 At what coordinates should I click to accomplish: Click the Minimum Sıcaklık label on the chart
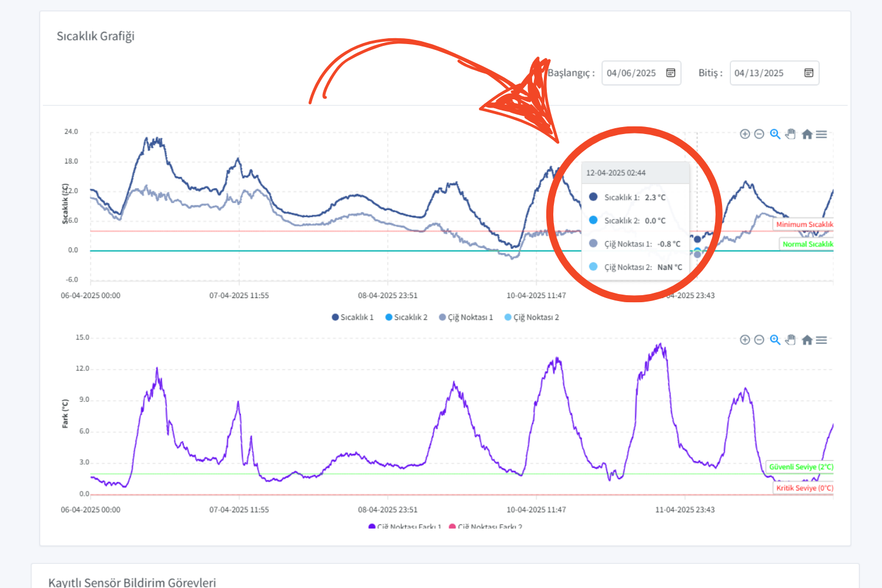[x=805, y=224]
